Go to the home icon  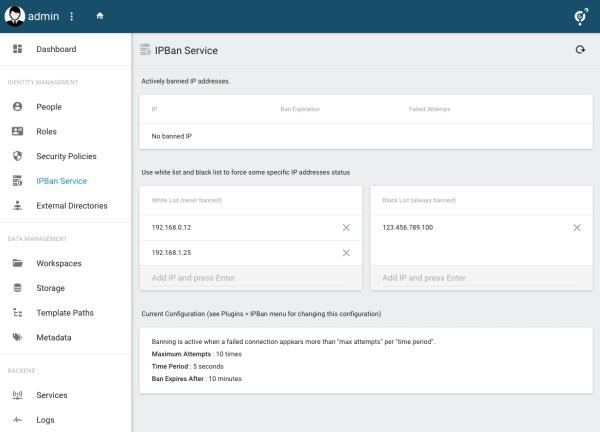[100, 16]
